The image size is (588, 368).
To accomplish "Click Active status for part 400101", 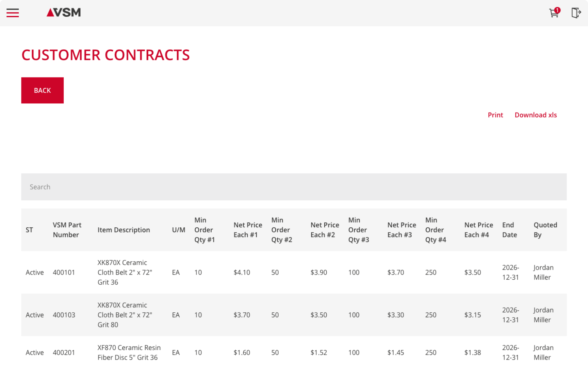I will pos(35,272).
